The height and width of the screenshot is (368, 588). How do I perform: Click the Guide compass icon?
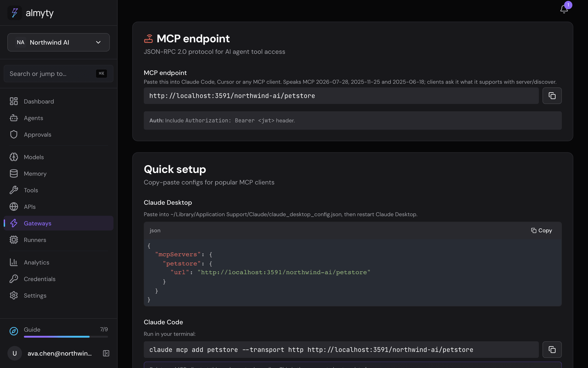coord(14,331)
